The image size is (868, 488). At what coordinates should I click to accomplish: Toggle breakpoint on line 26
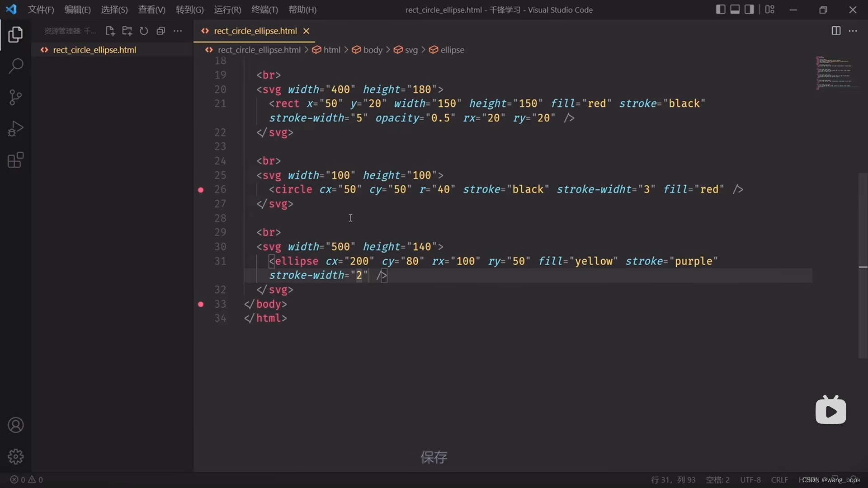click(x=201, y=190)
